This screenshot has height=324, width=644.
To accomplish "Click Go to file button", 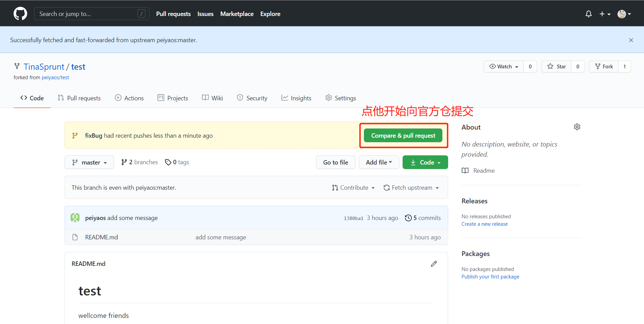I will (336, 162).
